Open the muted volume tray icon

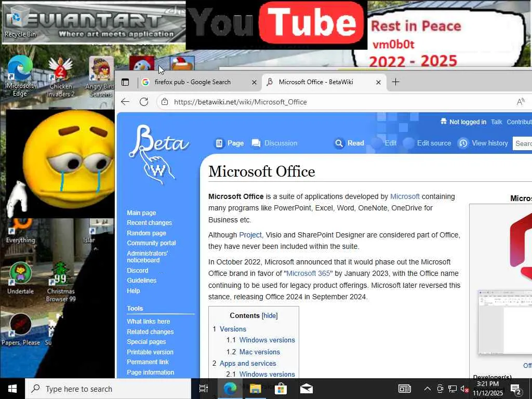tap(464, 389)
